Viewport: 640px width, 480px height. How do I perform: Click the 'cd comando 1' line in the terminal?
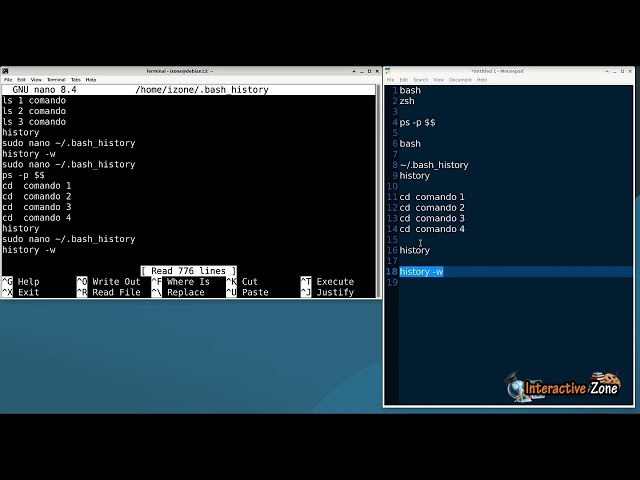tap(37, 186)
